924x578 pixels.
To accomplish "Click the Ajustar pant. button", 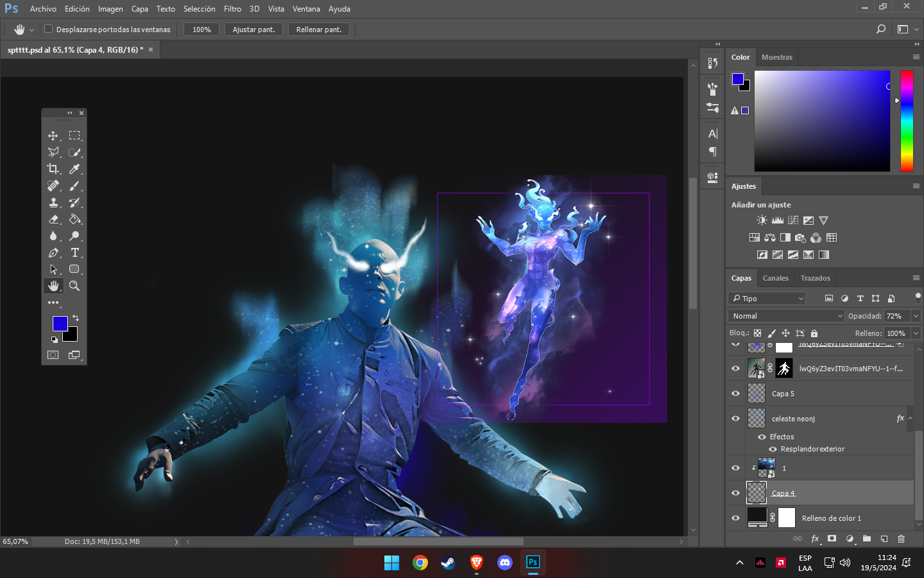I will pos(253,30).
